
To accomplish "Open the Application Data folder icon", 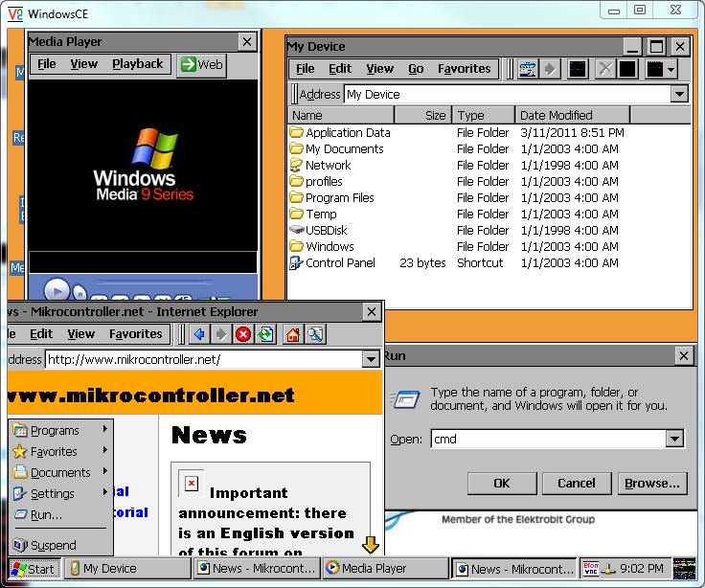I will pos(296,132).
